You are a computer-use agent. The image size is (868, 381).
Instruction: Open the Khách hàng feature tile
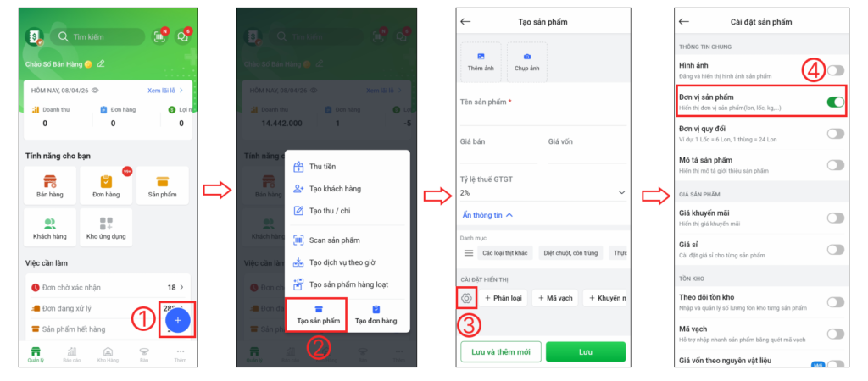point(50,228)
